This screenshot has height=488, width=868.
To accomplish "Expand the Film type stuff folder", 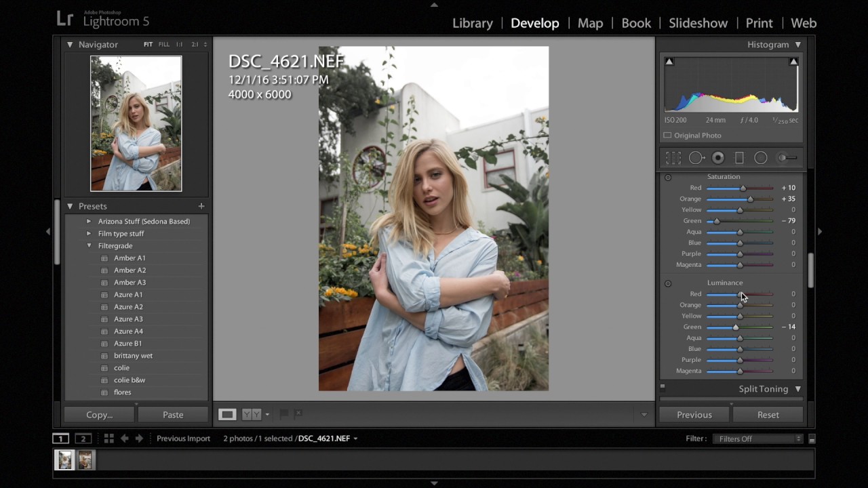I will [89, 234].
